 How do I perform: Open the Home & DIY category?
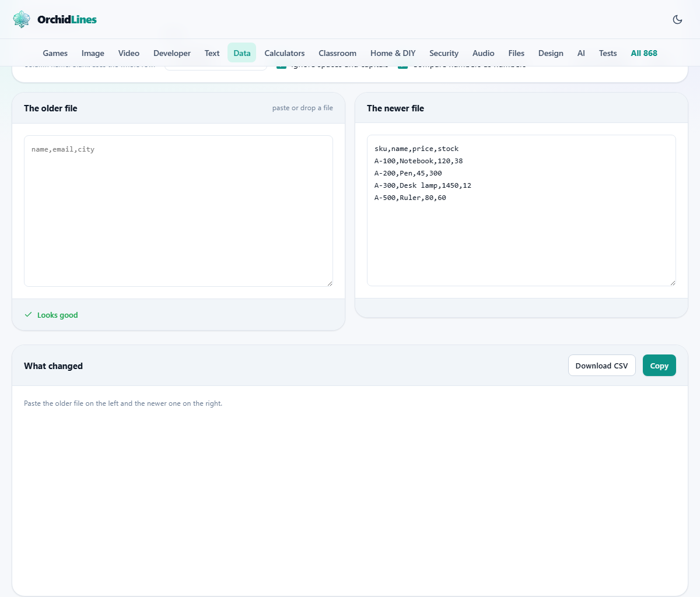pos(393,53)
